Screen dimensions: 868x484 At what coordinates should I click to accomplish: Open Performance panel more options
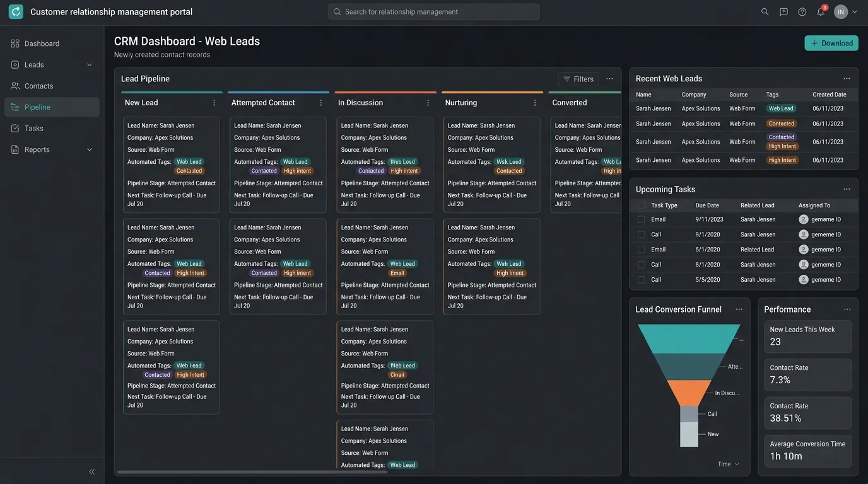[847, 309]
